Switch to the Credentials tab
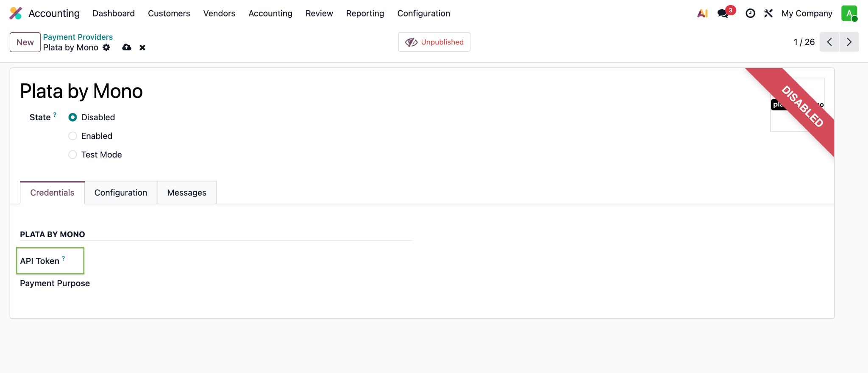 tap(52, 193)
